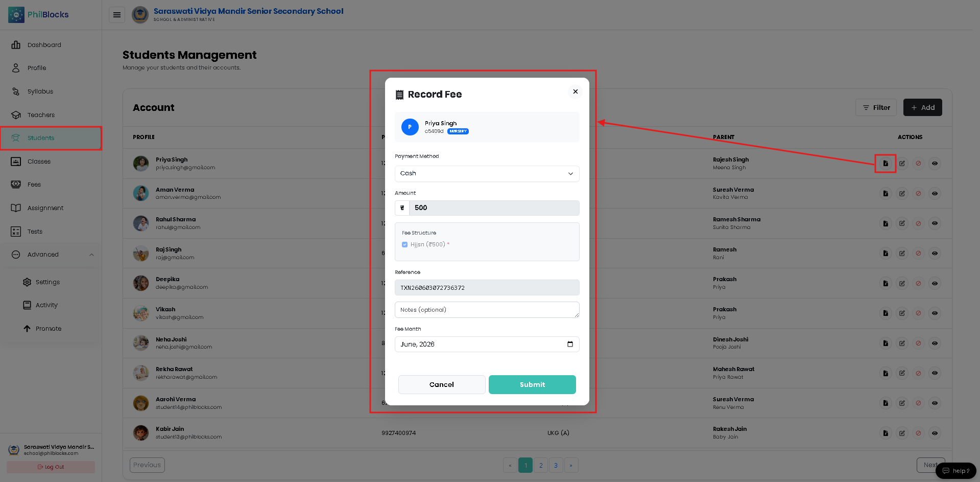View eye icon for Priya Singh row
The height and width of the screenshot is (482, 980).
pyautogui.click(x=935, y=164)
